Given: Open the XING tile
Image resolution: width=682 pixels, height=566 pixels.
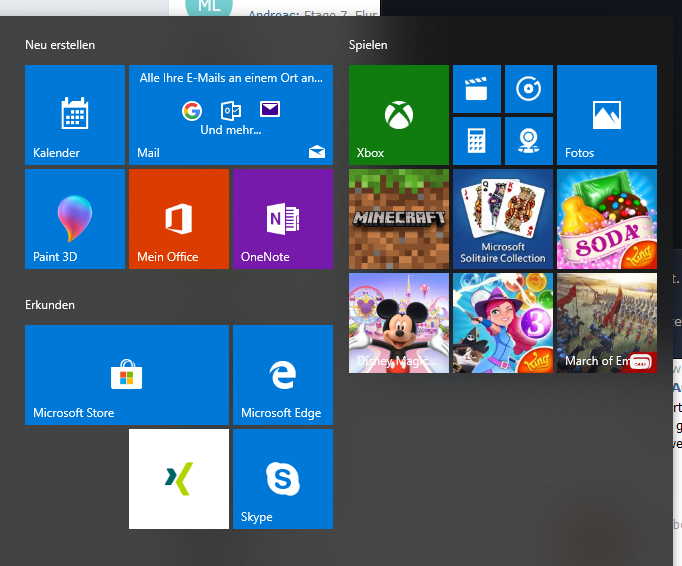Looking at the screenshot, I should pyautogui.click(x=179, y=479).
